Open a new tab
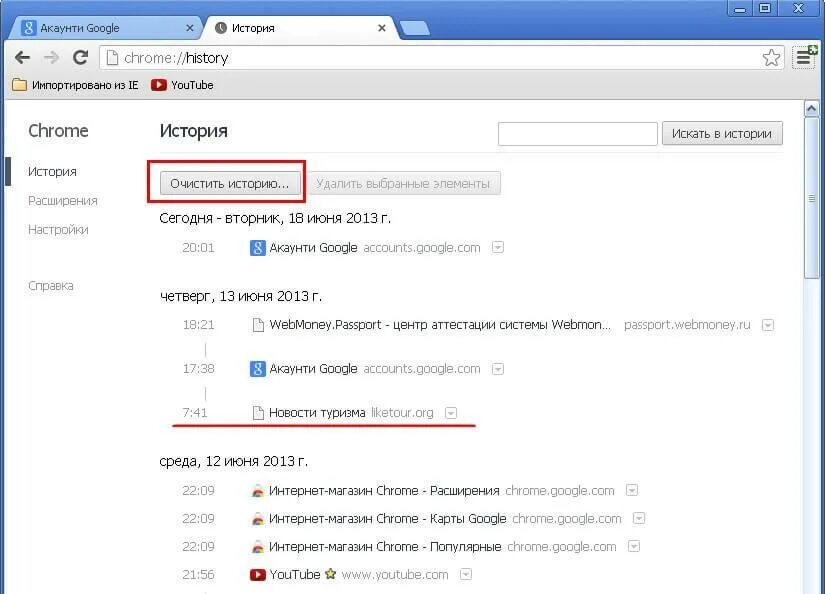825x594 pixels. (415, 28)
